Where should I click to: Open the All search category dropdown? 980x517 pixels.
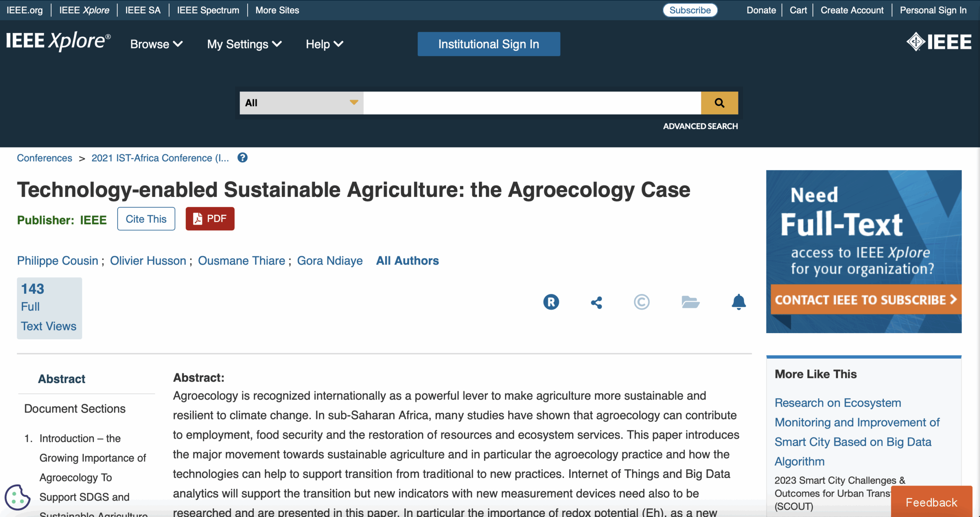(x=301, y=103)
